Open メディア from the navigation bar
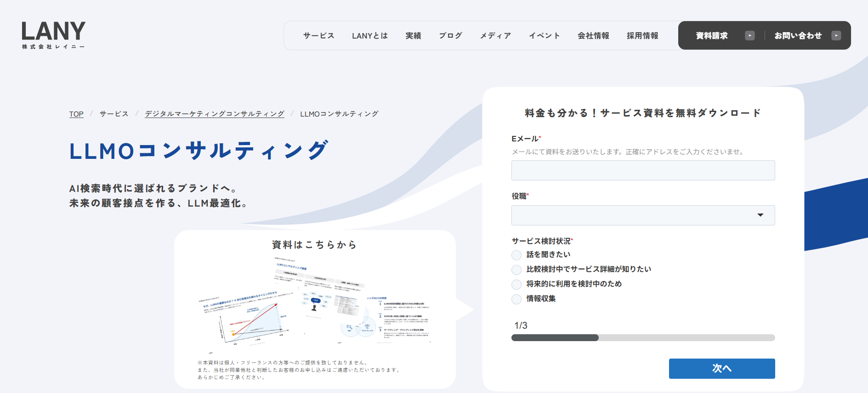Screen dimensions: 868x393 click(x=495, y=36)
